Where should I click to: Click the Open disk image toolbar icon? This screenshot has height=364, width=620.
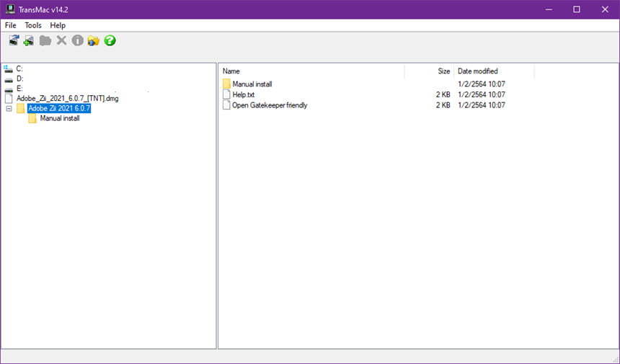[x=14, y=40]
